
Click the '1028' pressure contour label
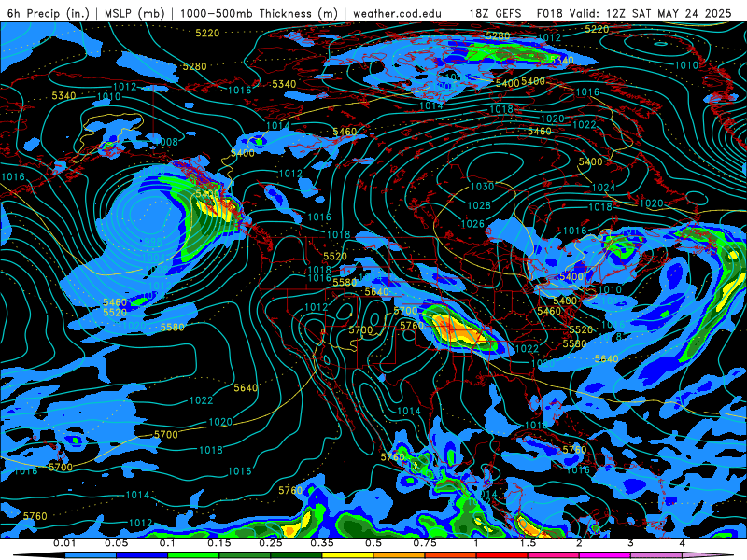pos(479,205)
